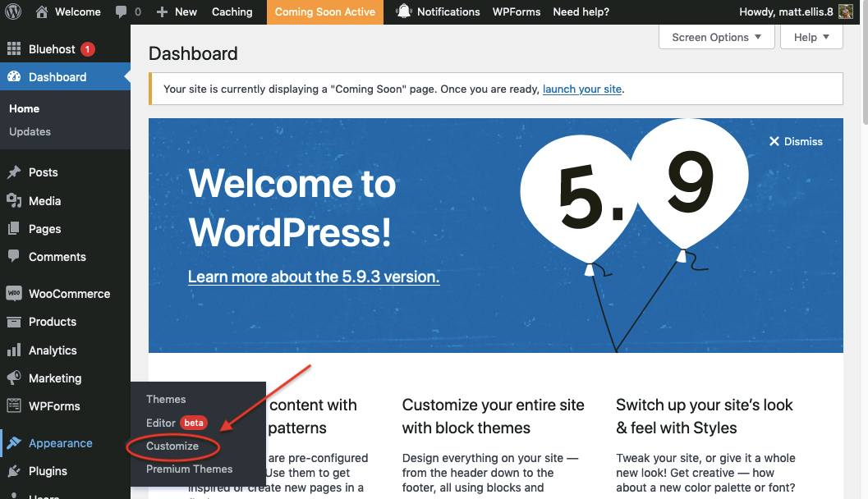Viewport: 868px width, 499px height.
Task: Click the Comments bubble icon in sidebar
Action: pos(14,256)
